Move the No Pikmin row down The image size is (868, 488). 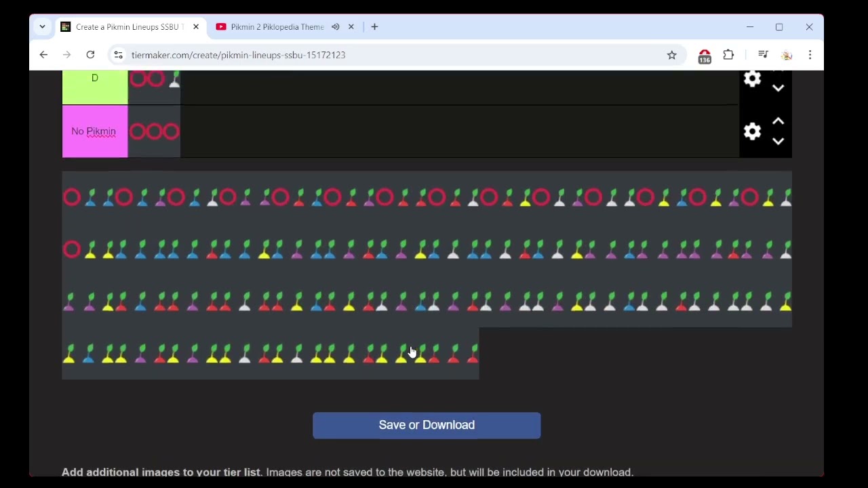(x=778, y=141)
